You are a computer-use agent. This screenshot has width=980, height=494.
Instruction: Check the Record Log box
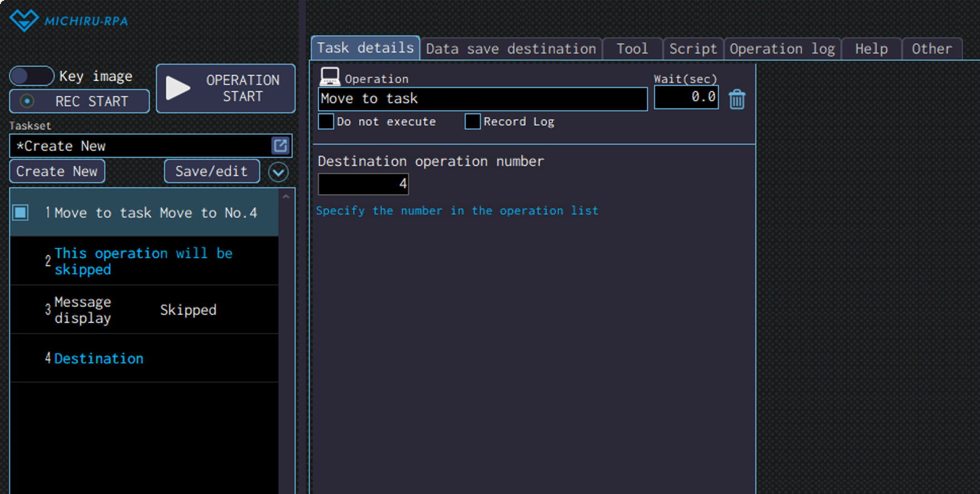[x=472, y=121]
